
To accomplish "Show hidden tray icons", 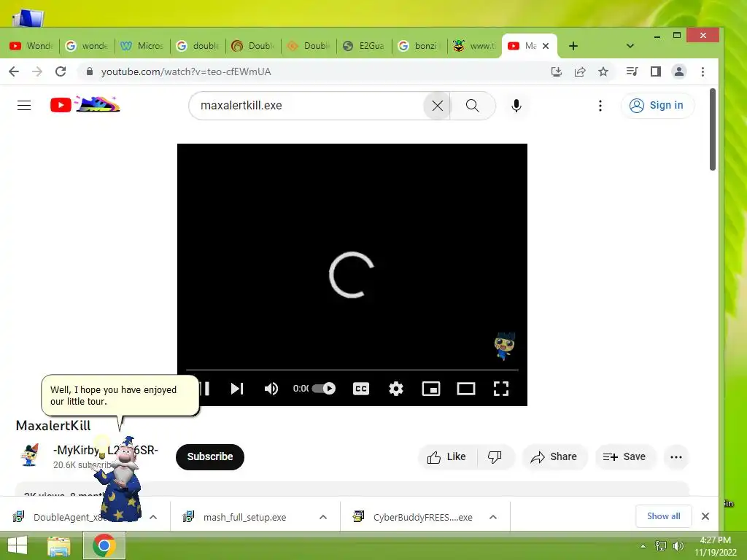I will [643, 546].
